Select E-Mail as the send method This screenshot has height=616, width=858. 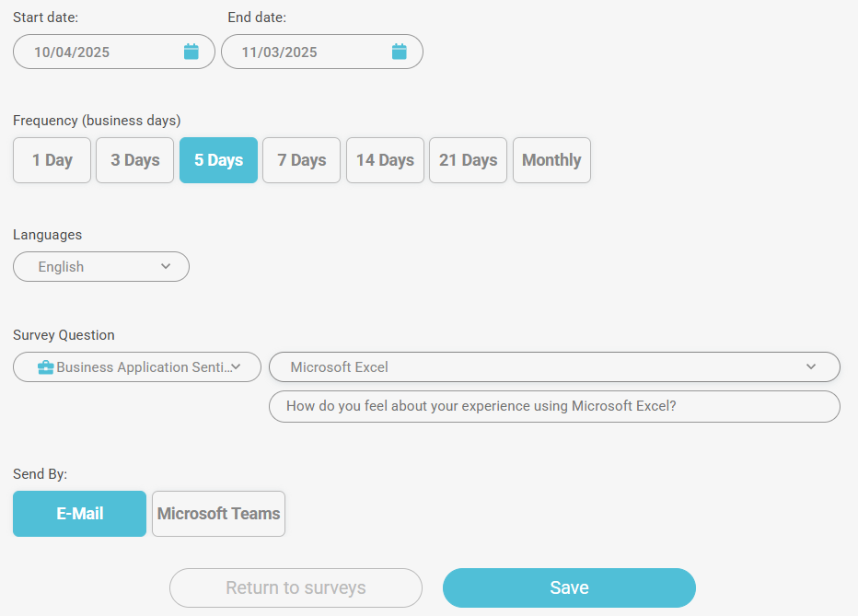coord(79,514)
